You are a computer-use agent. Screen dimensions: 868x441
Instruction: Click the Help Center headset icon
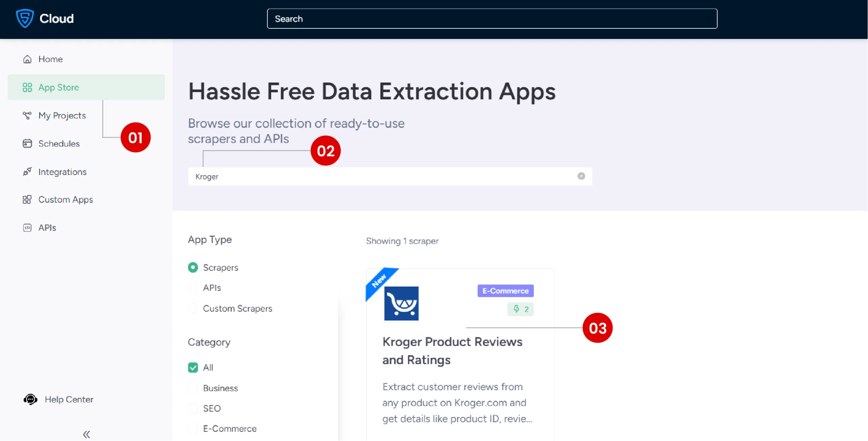coord(30,399)
